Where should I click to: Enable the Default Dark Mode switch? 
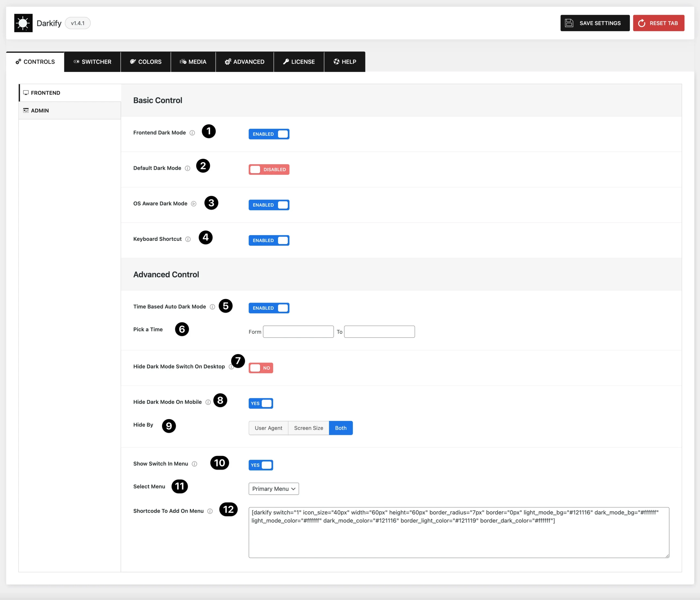[269, 169]
